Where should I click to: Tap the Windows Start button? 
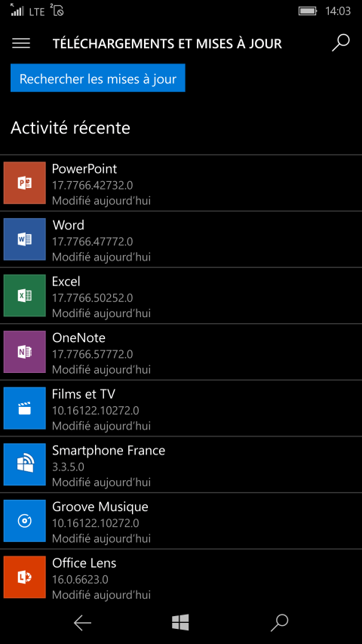coord(180,623)
